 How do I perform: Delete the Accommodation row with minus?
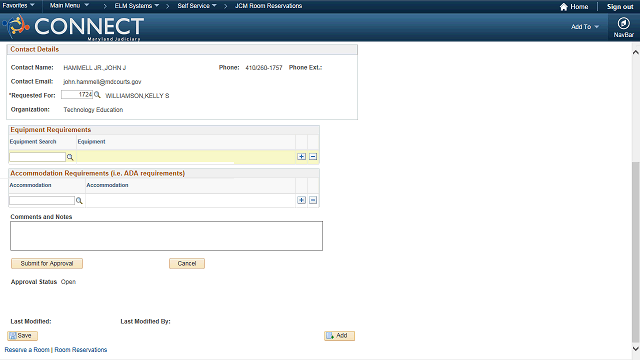point(313,200)
